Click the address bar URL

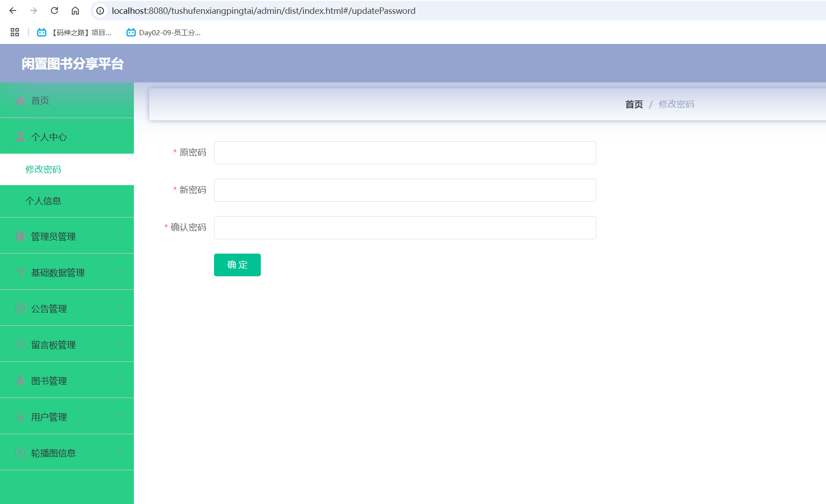[x=264, y=11]
